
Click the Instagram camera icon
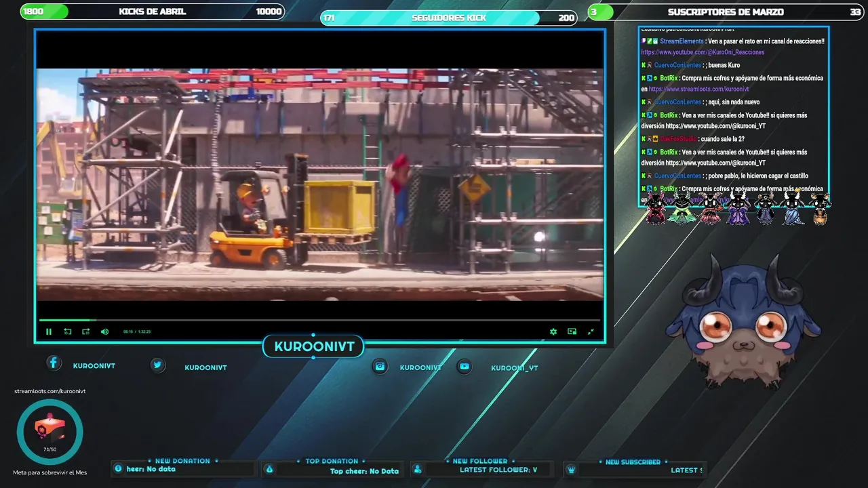coord(380,366)
